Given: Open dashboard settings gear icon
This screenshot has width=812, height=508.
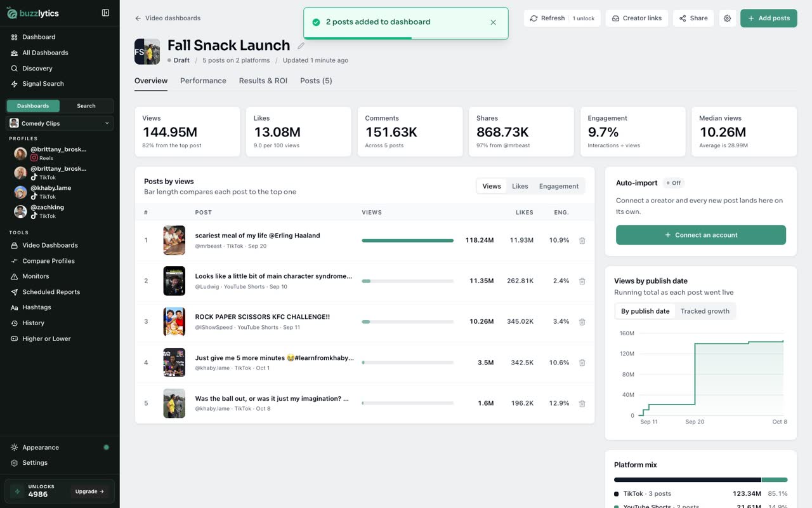Looking at the screenshot, I should point(727,18).
